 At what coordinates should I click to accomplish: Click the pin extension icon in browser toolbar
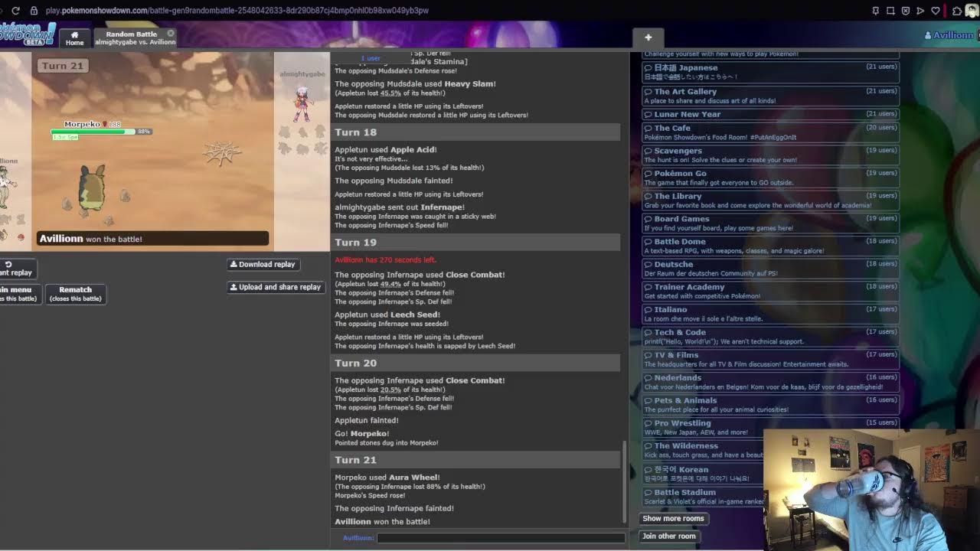coord(876,11)
